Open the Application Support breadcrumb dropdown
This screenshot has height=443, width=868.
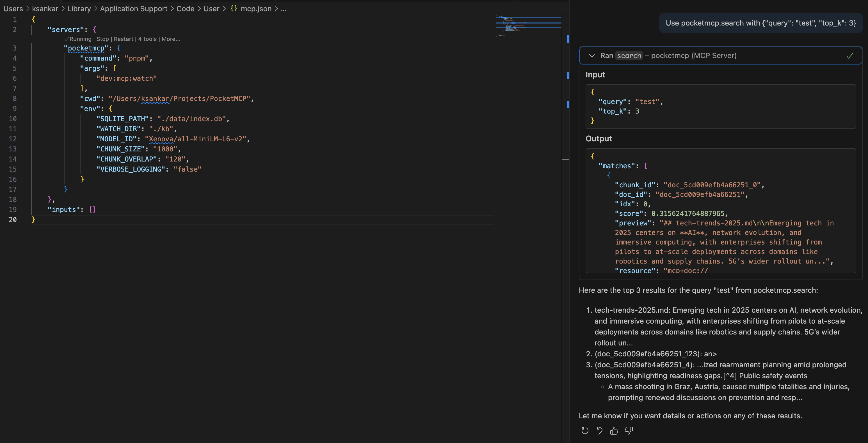click(133, 9)
